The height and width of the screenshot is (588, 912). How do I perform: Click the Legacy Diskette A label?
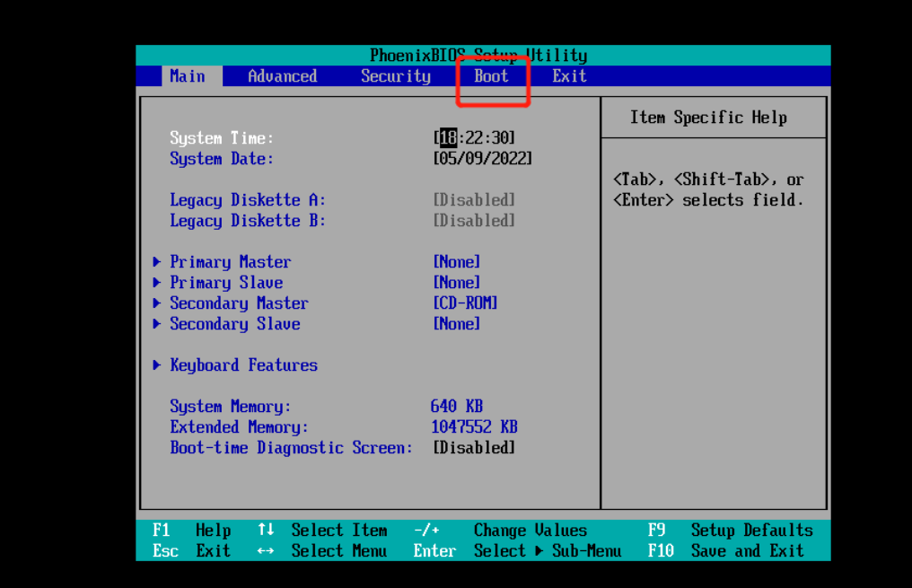pyautogui.click(x=248, y=200)
